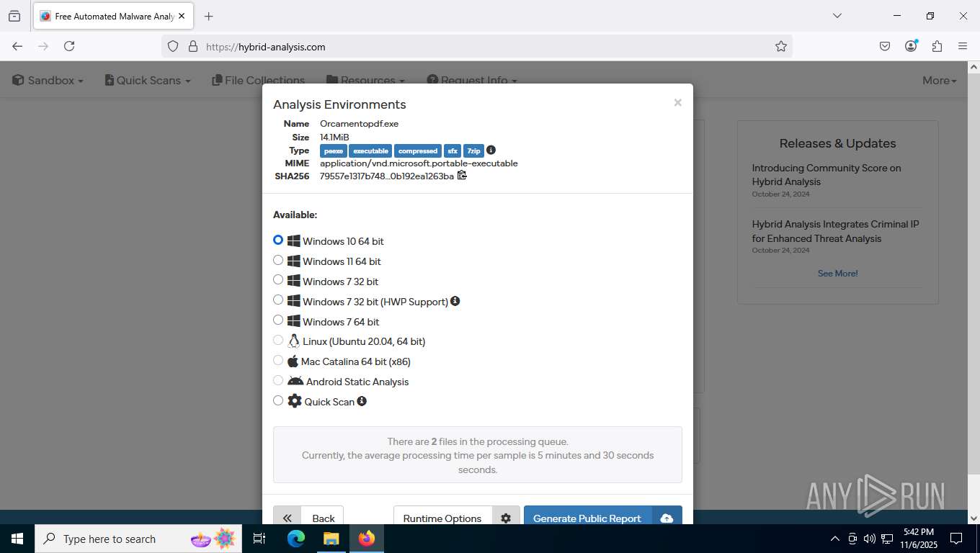
Task: Open Firefox View tab icon
Action: pos(14,16)
